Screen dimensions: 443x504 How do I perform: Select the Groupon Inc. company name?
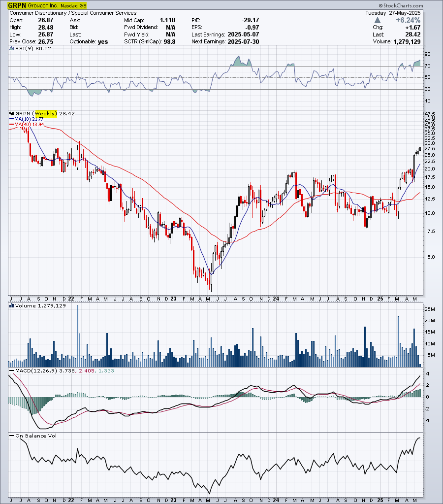(x=43, y=5)
